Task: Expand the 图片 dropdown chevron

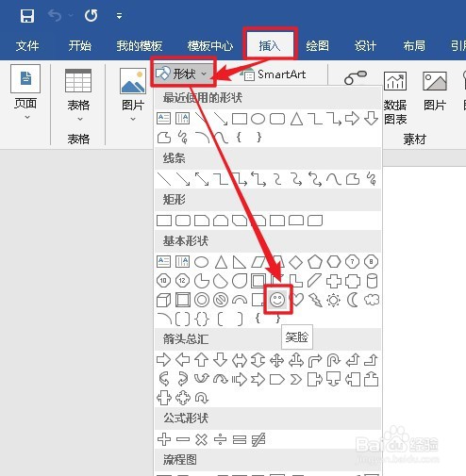Action: (x=133, y=119)
